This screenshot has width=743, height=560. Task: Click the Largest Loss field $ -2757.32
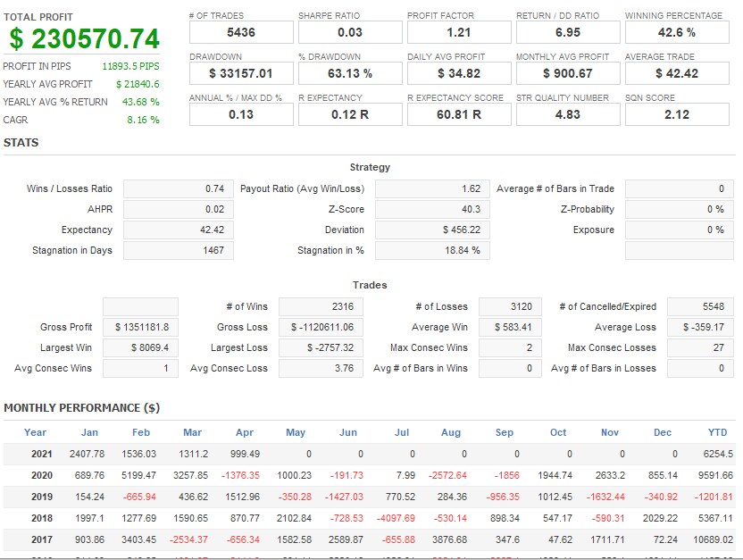point(321,347)
